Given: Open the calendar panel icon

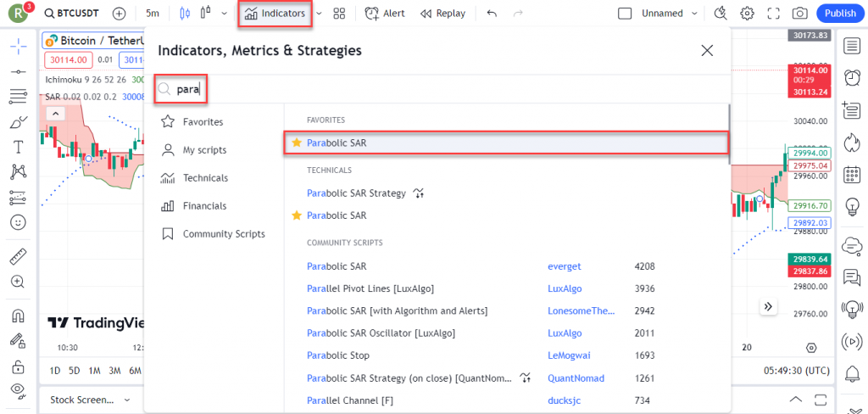Looking at the screenshot, I should [851, 175].
